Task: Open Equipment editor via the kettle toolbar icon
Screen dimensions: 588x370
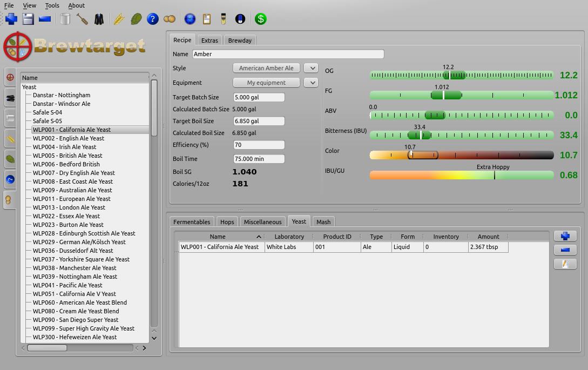Action: (x=65, y=19)
